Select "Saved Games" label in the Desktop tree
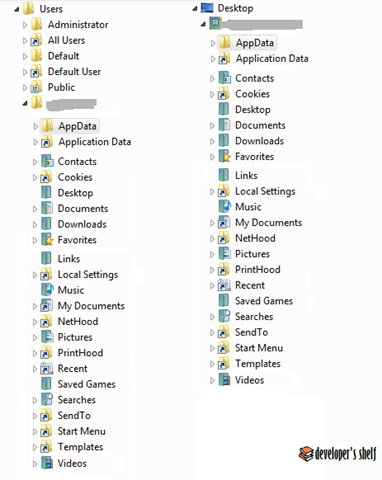This screenshot has height=480, width=382. [264, 301]
